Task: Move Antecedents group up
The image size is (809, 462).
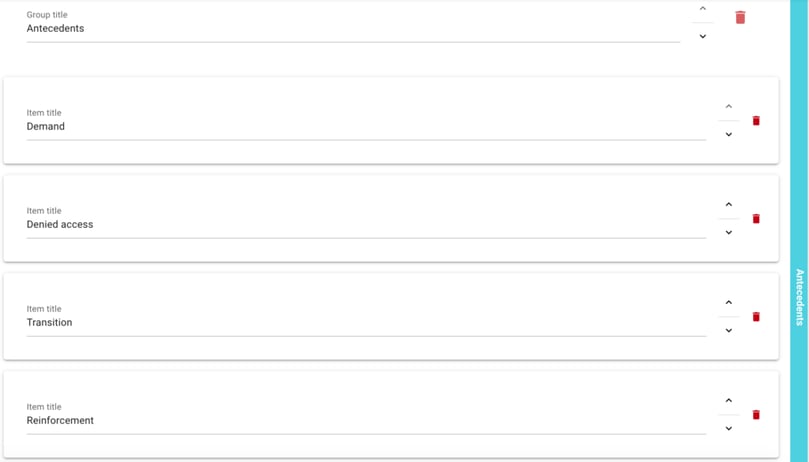Action: (x=703, y=9)
